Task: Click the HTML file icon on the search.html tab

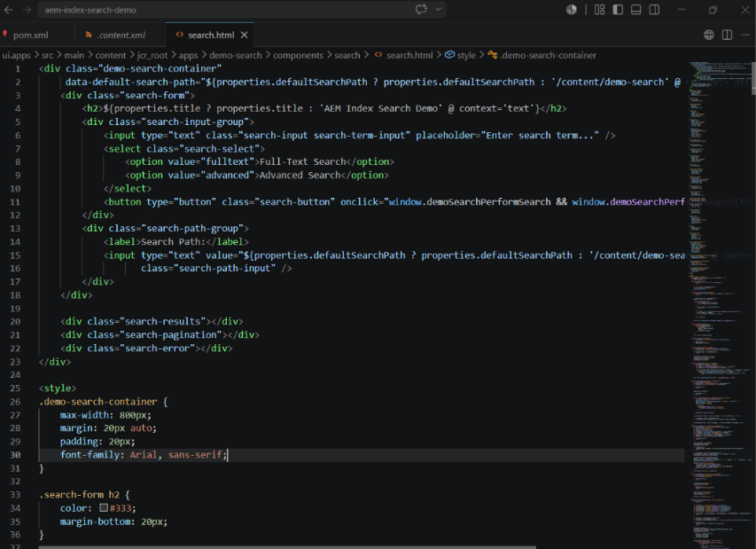Action: pos(180,35)
